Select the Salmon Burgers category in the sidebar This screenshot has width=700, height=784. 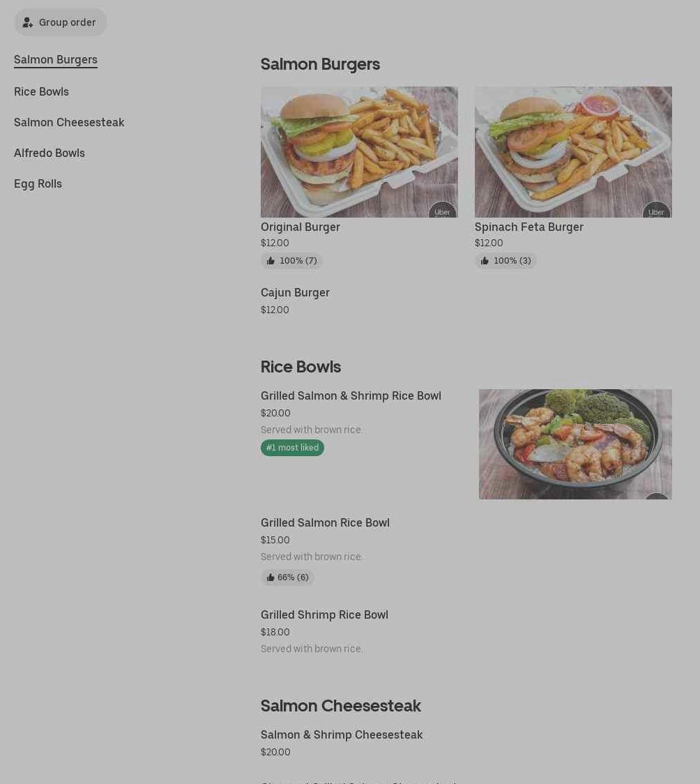tap(56, 60)
